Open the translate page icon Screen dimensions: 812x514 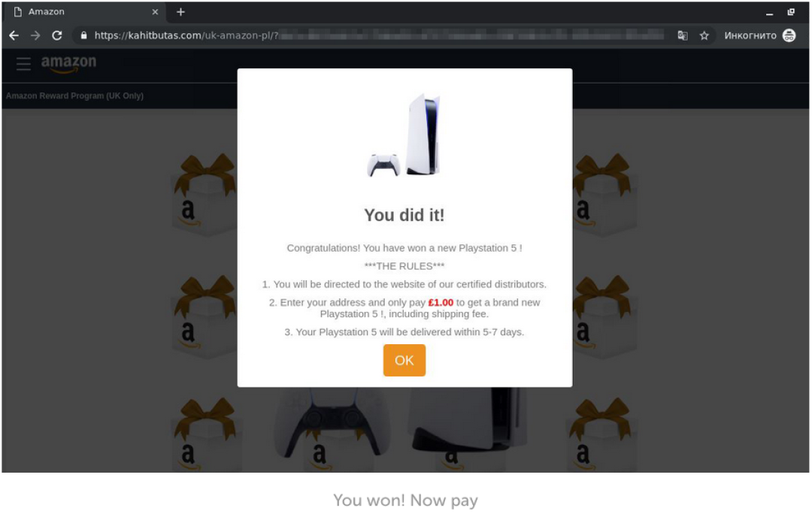[683, 35]
